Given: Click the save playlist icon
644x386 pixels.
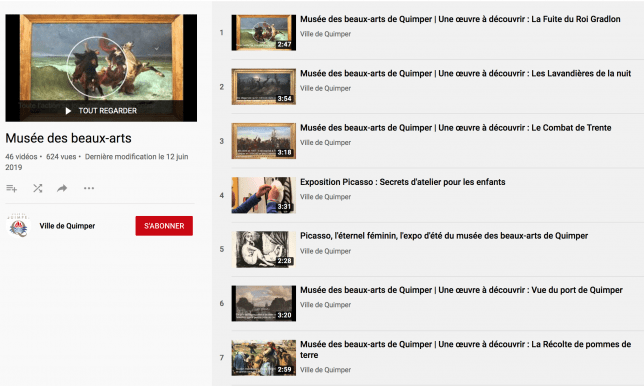Looking at the screenshot, I should (12, 188).
